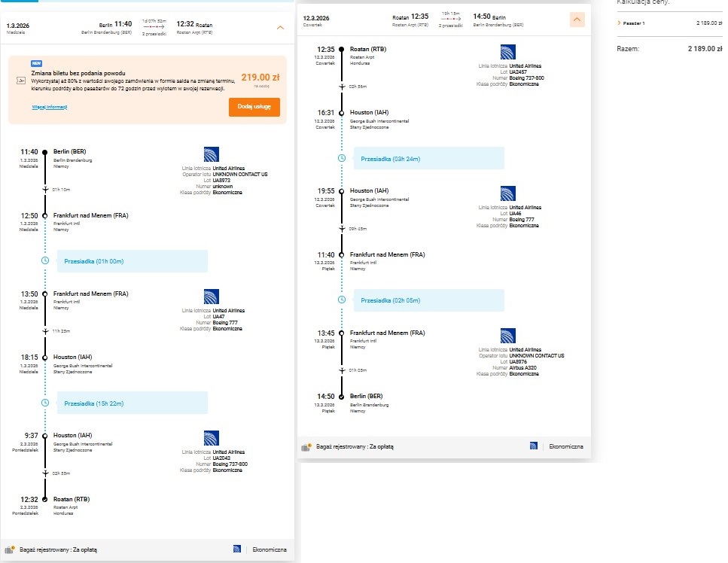Viewport: 728px width, 563px height.
Task: Click Frankfurt nad Menem (FRA) departure at 13:50
Action: [91, 294]
